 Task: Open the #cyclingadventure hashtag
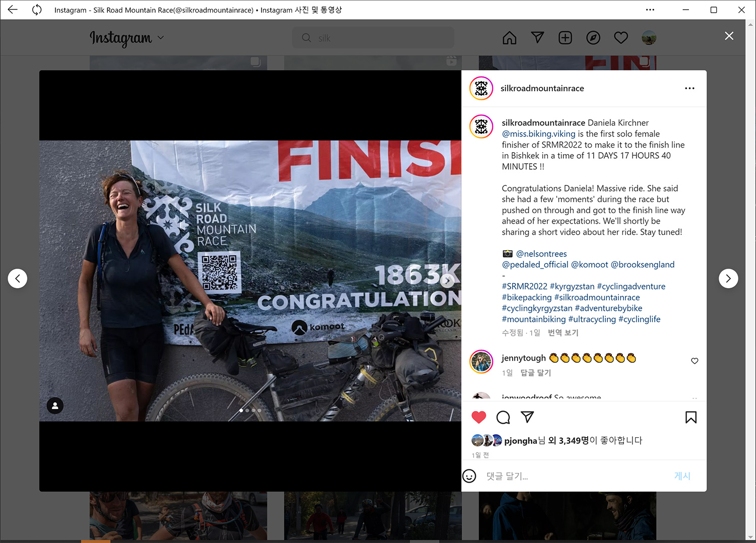631,287
